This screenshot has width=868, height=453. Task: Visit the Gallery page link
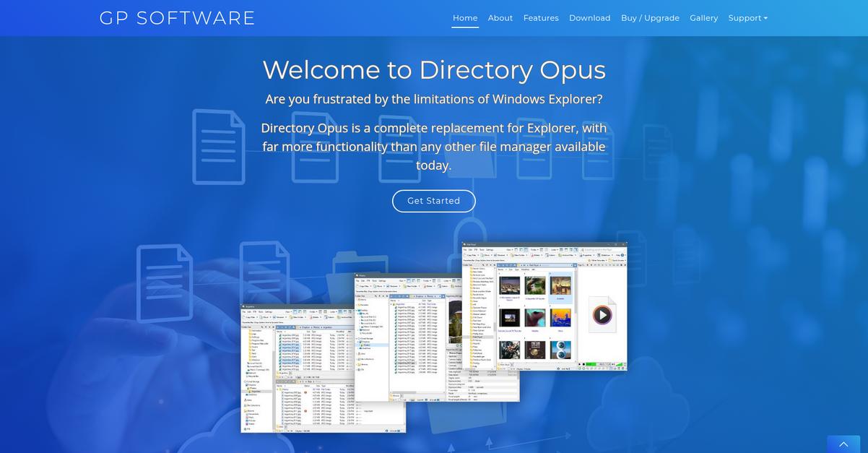pos(703,18)
